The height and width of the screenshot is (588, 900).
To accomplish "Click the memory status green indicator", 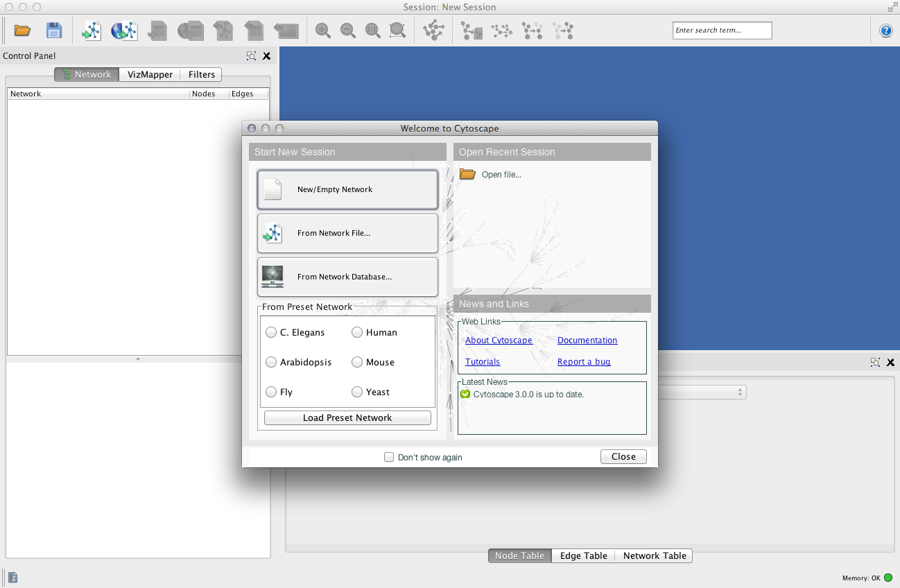I will [888, 578].
